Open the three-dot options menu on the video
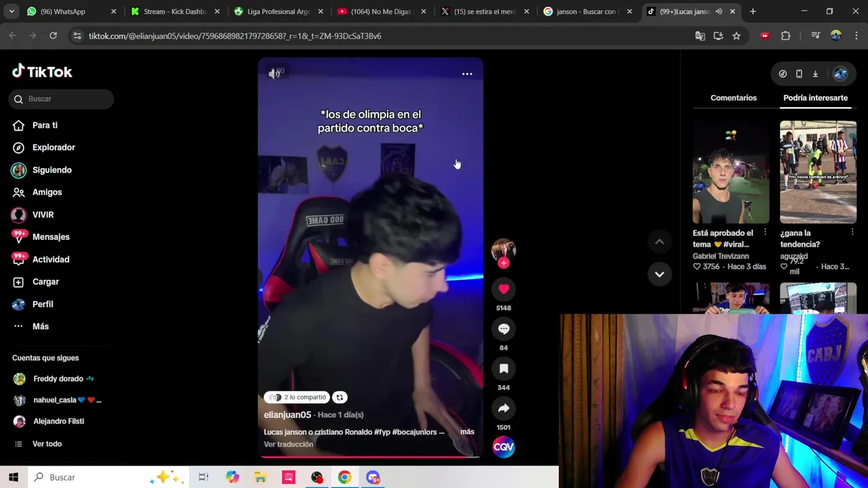This screenshot has height=488, width=868. tap(467, 74)
